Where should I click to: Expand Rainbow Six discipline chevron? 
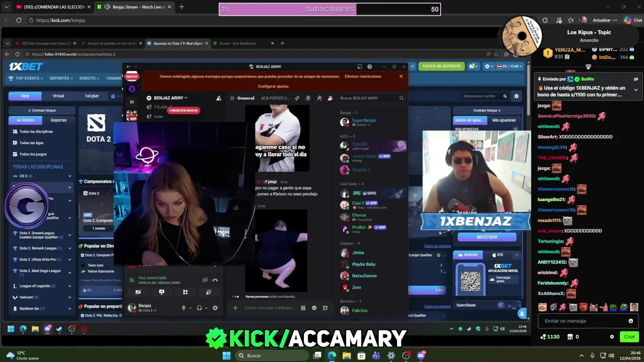[70, 308]
